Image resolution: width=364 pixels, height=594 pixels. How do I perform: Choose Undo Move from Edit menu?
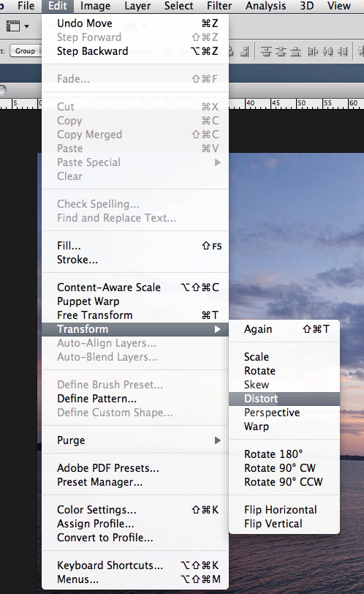(135, 23)
